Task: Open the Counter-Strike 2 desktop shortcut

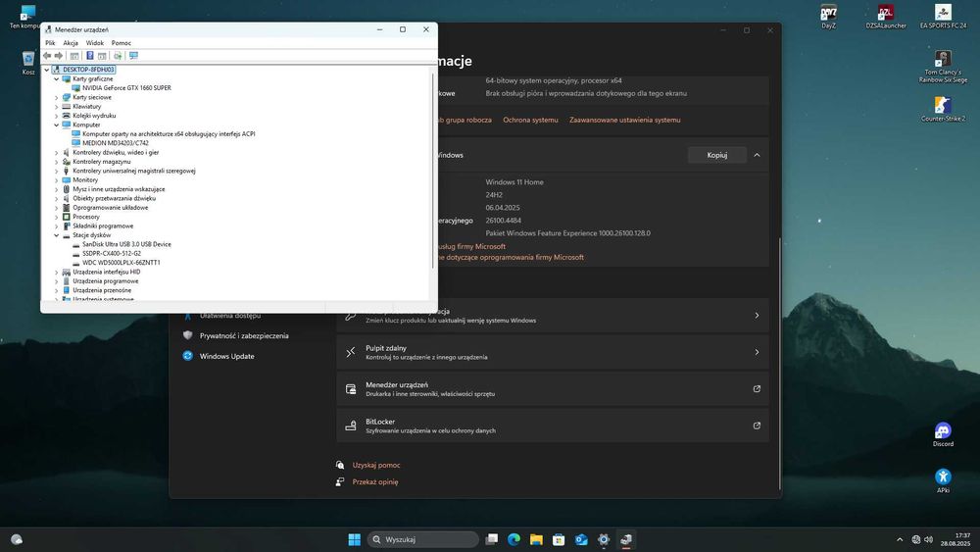Action: [x=943, y=110]
